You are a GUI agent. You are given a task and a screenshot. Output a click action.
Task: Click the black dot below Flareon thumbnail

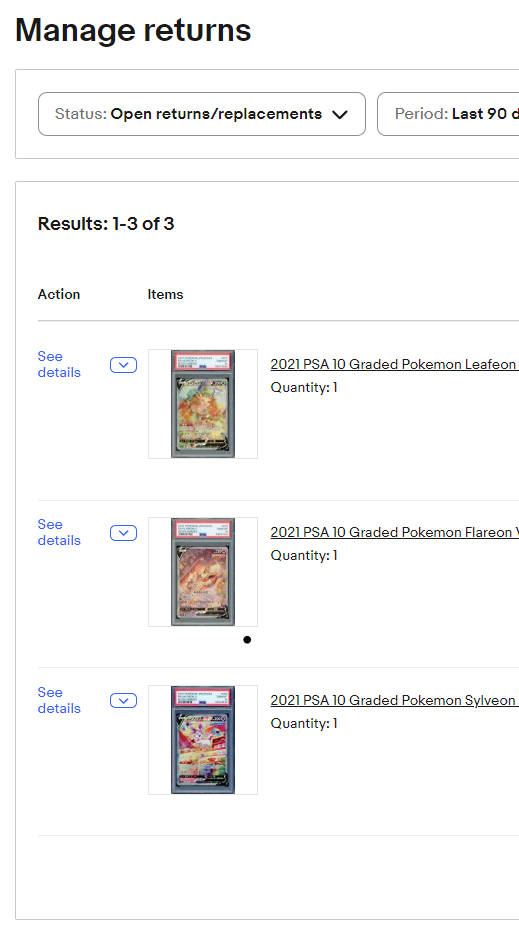click(x=247, y=640)
